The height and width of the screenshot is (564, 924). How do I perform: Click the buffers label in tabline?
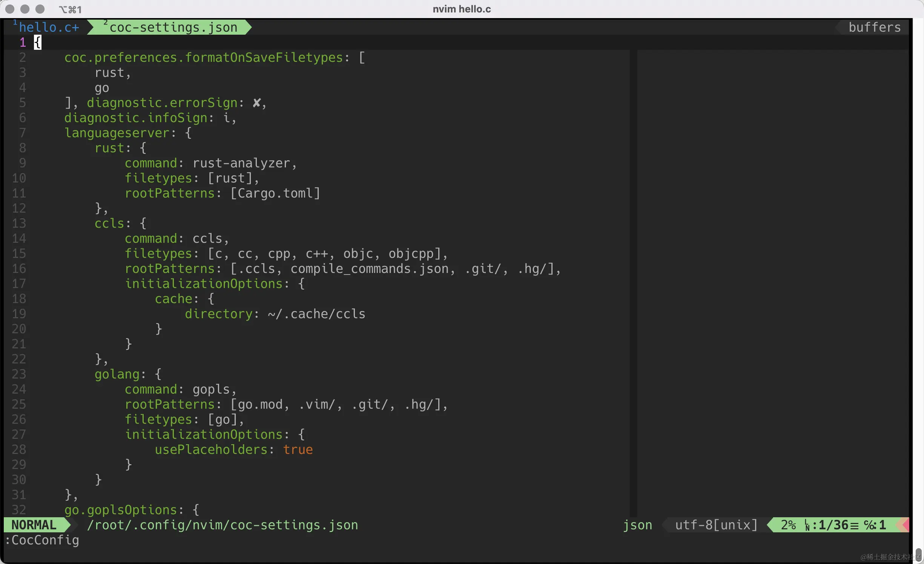874,27
